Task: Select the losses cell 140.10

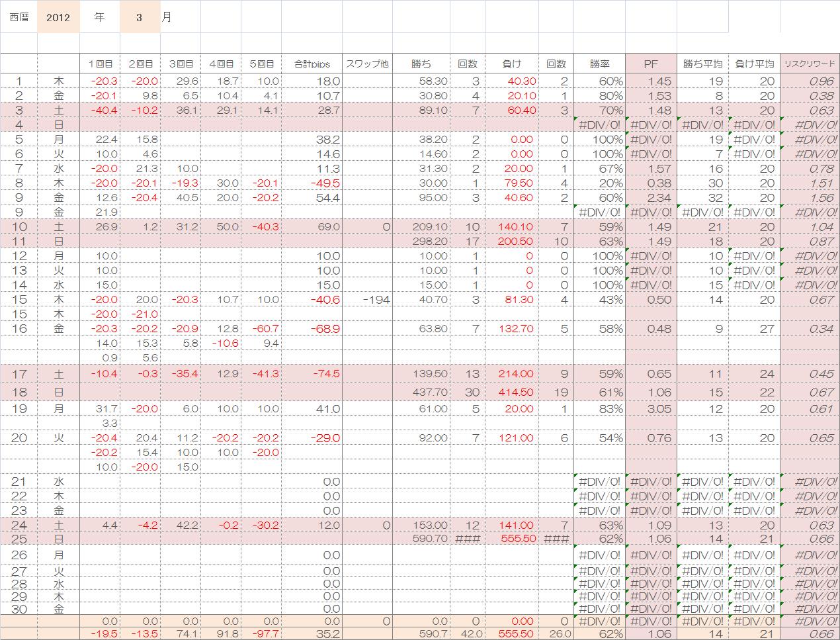Action: pyautogui.click(x=512, y=226)
